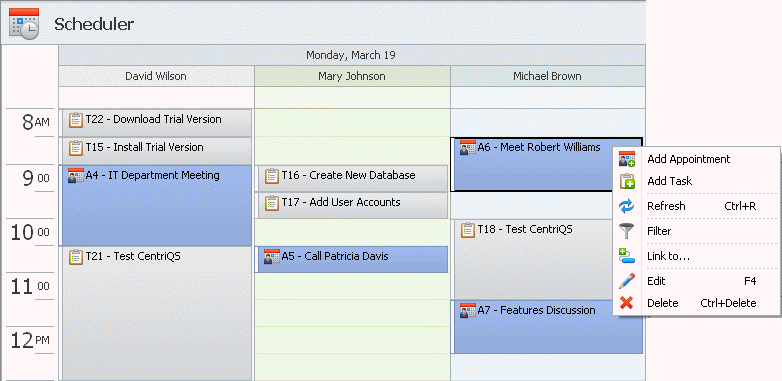Click the Link to icon
Screen dimensions: 782x381
pyautogui.click(x=627, y=256)
